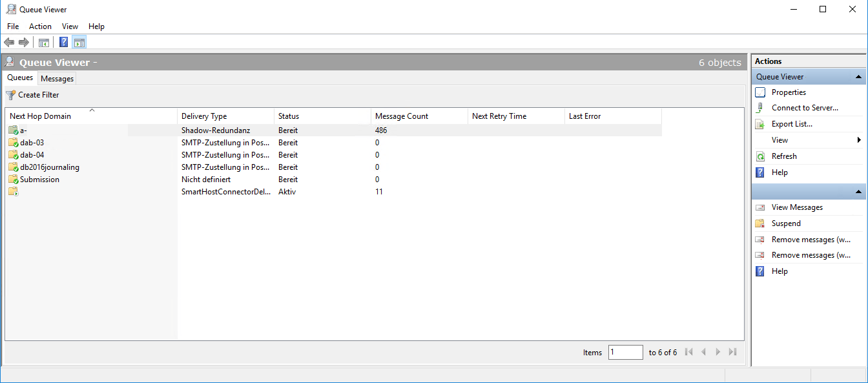Click the Forward arrow toolbar icon
The height and width of the screenshot is (383, 868).
pos(24,43)
